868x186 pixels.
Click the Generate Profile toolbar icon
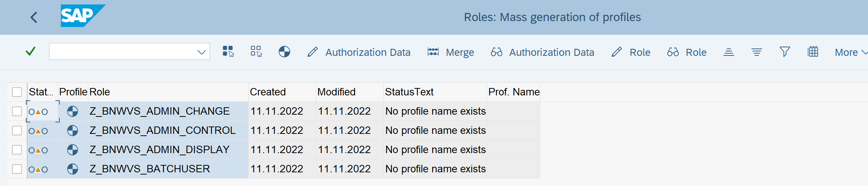coord(284,52)
